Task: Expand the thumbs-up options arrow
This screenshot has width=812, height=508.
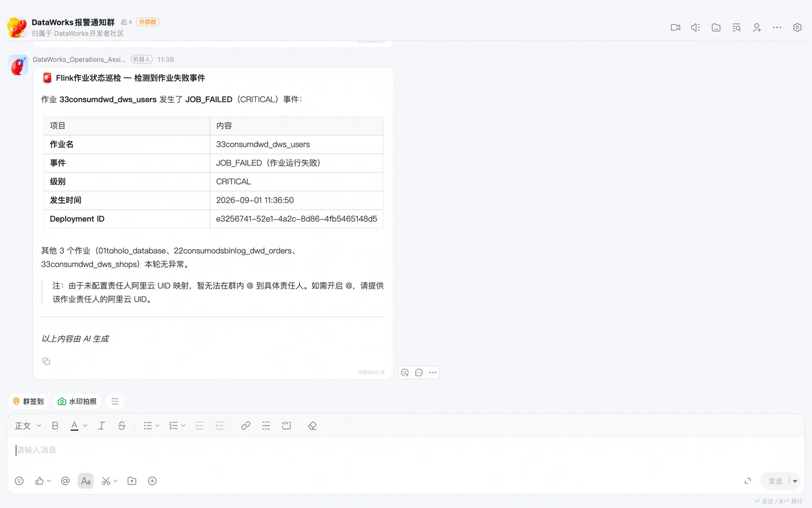Action: pos(49,481)
